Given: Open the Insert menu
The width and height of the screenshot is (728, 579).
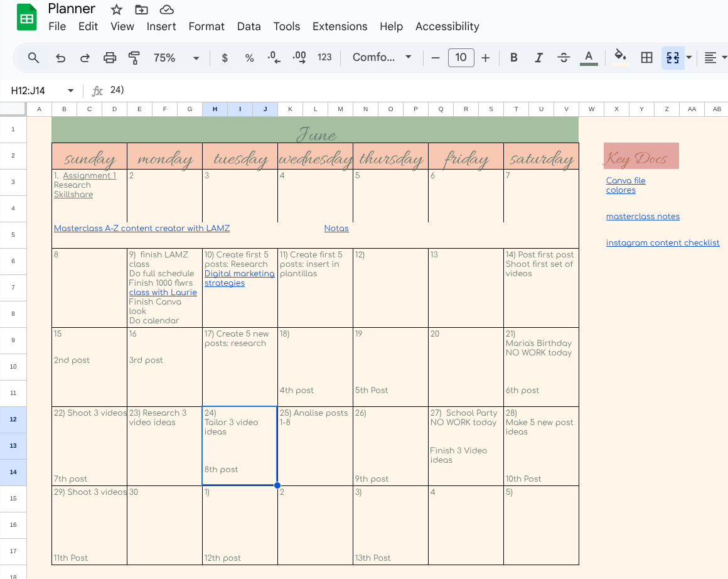Looking at the screenshot, I should tap(161, 26).
